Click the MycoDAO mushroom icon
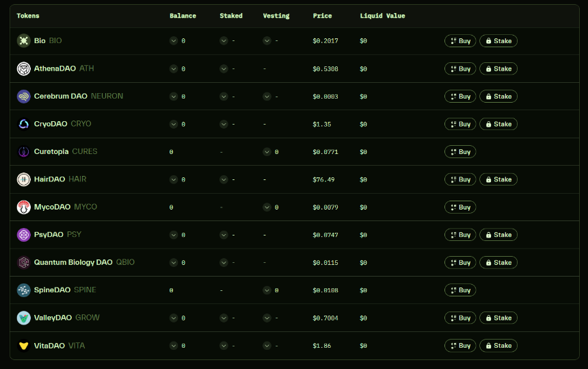Viewport: 588px width, 369px height. (x=23, y=207)
